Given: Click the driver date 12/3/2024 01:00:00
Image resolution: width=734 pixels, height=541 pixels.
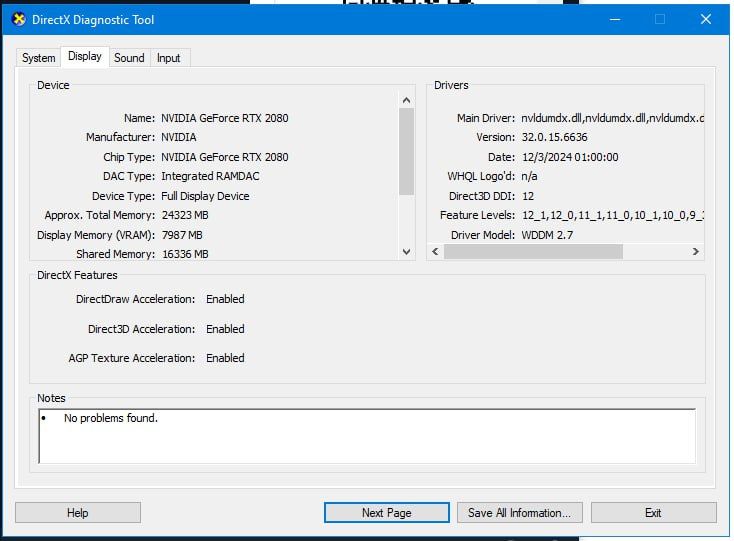Looking at the screenshot, I should [570, 157].
